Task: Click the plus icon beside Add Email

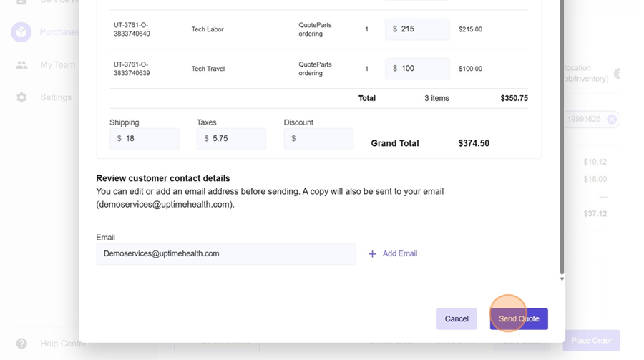Action: [372, 254]
